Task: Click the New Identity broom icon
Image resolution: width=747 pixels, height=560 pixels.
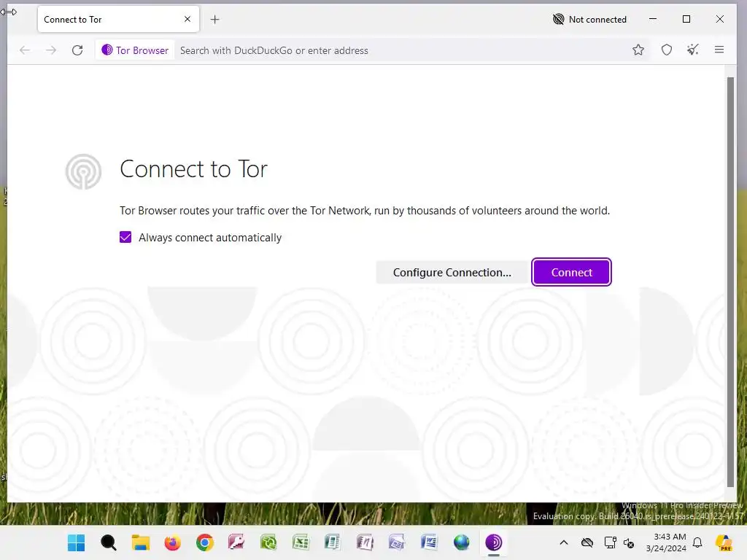Action: pos(693,50)
